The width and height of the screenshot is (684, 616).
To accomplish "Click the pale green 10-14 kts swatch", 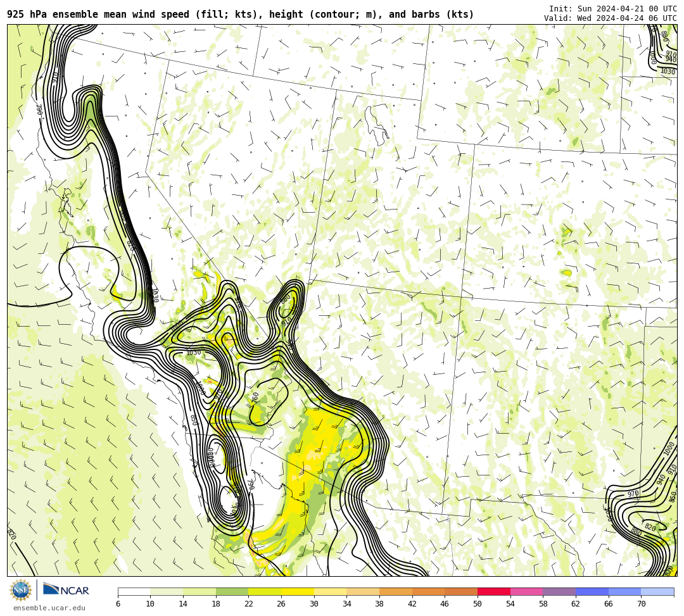I will tap(167, 591).
